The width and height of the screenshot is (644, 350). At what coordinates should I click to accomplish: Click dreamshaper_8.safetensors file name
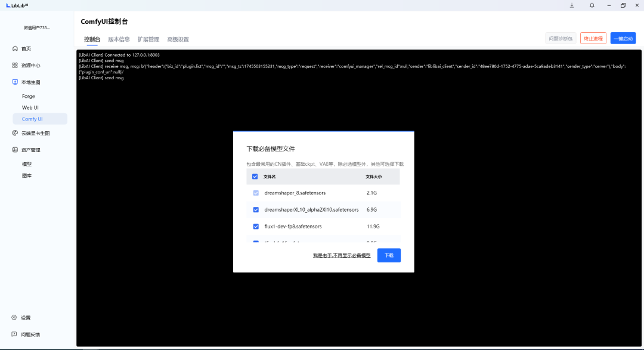pyautogui.click(x=295, y=193)
